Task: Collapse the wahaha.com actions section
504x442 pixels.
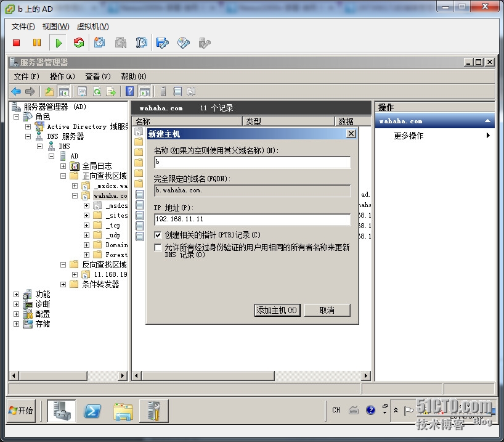Action: coord(487,121)
